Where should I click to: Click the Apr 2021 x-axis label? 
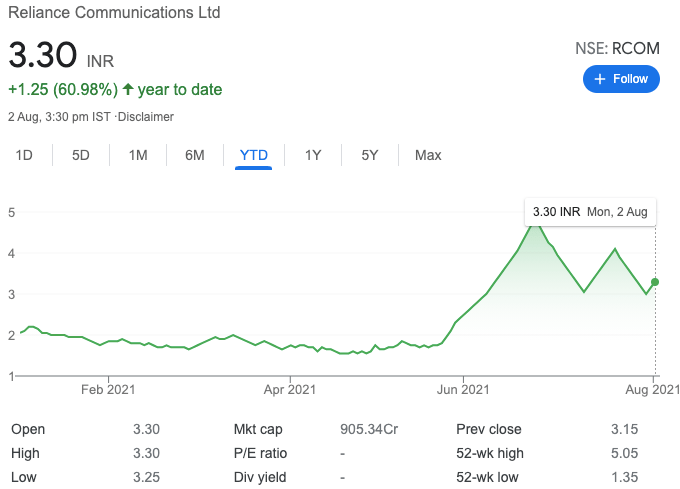tap(289, 390)
